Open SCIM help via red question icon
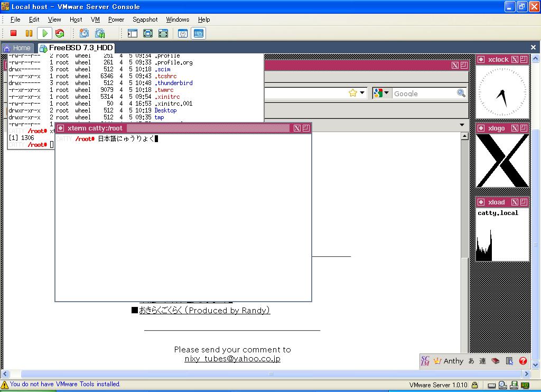 pyautogui.click(x=523, y=361)
